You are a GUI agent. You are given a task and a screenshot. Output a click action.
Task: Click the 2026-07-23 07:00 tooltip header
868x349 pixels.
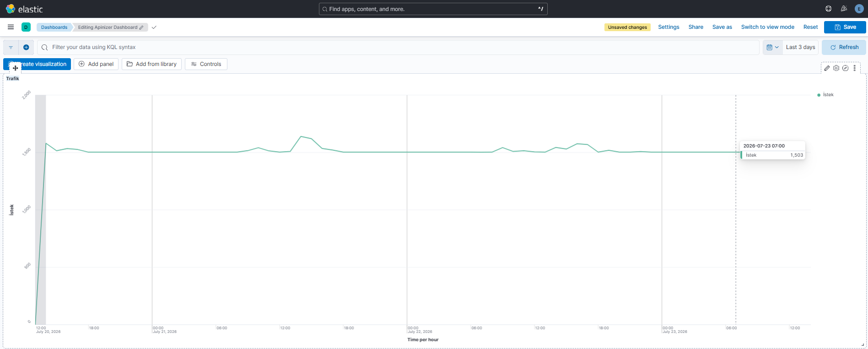(x=764, y=146)
